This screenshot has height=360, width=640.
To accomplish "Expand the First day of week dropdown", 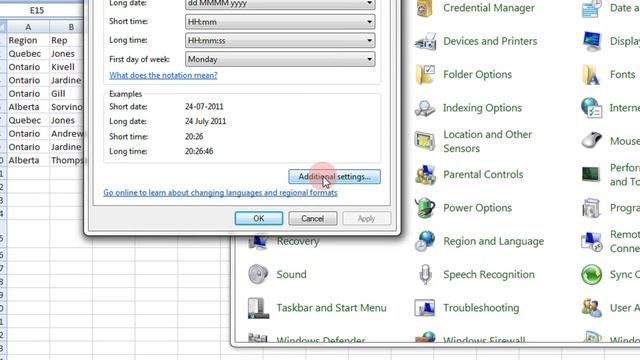I will [280, 59].
